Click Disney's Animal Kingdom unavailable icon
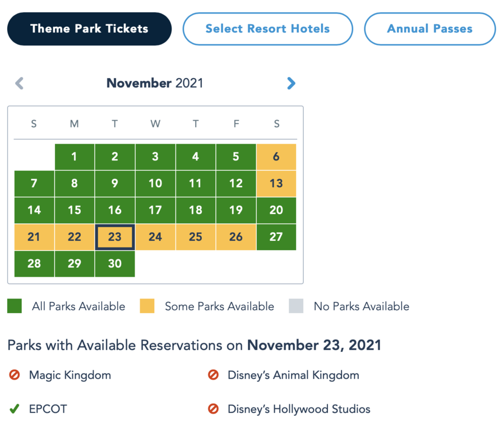The width and height of the screenshot is (504, 431). [x=213, y=375]
